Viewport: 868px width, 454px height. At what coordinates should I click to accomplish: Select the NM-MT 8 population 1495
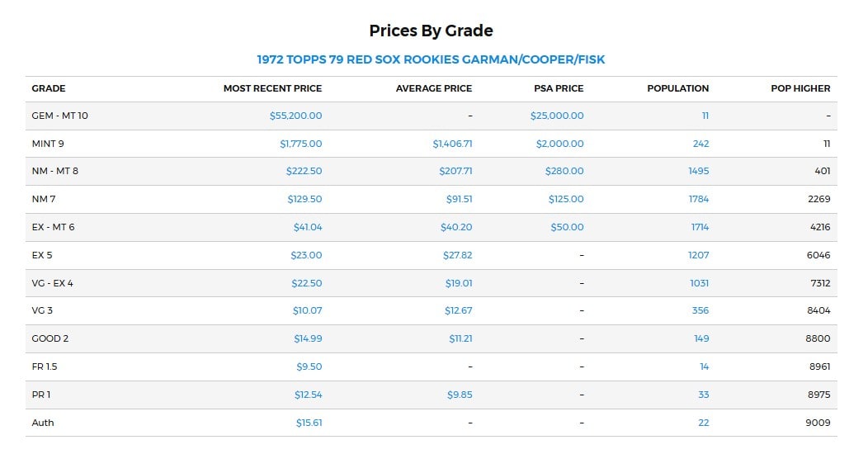coord(699,171)
